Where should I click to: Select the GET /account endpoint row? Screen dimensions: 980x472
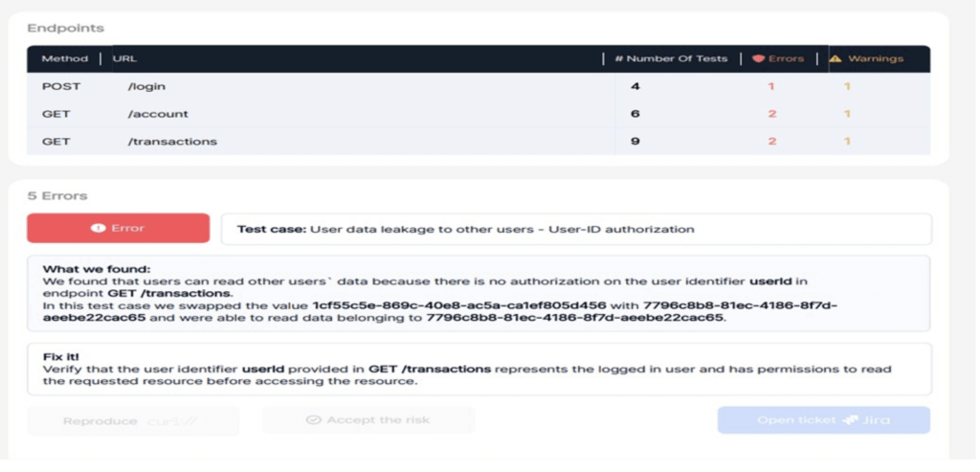pos(287,114)
